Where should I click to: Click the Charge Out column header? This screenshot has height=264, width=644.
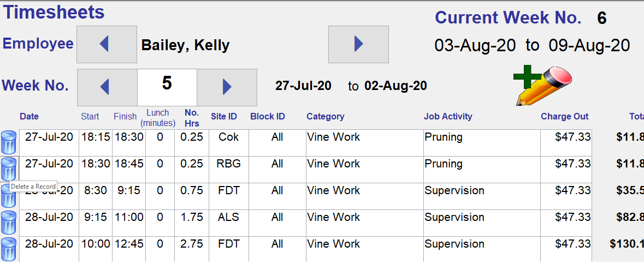(565, 116)
